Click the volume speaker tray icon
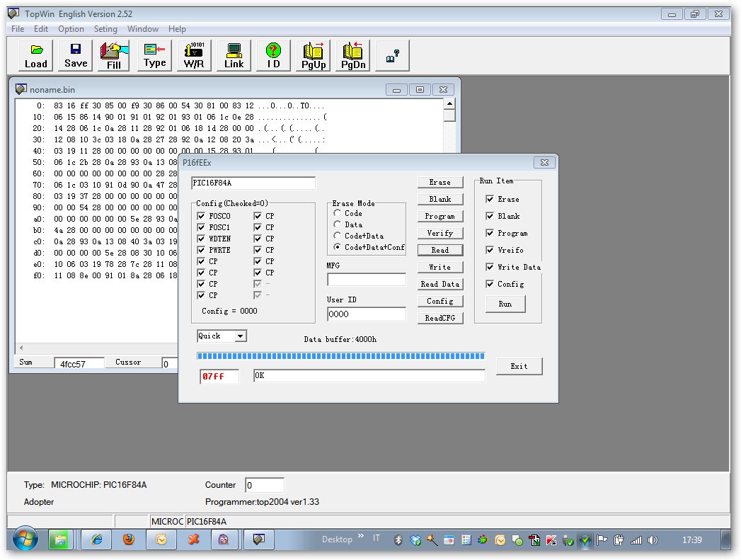Screen dimensions: 741x560 pyautogui.click(x=653, y=540)
